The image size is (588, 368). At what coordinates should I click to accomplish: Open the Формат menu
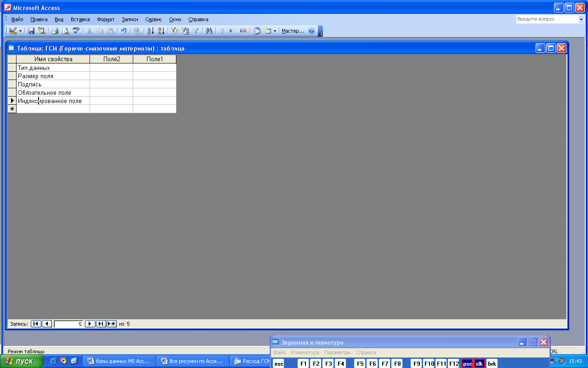click(106, 19)
